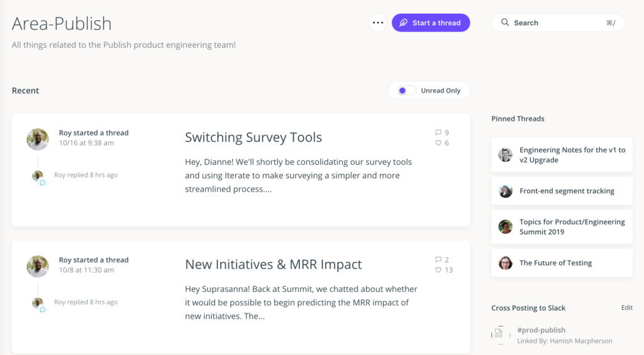Click the Area-Publish page heading
644x355 pixels.
[x=62, y=23]
